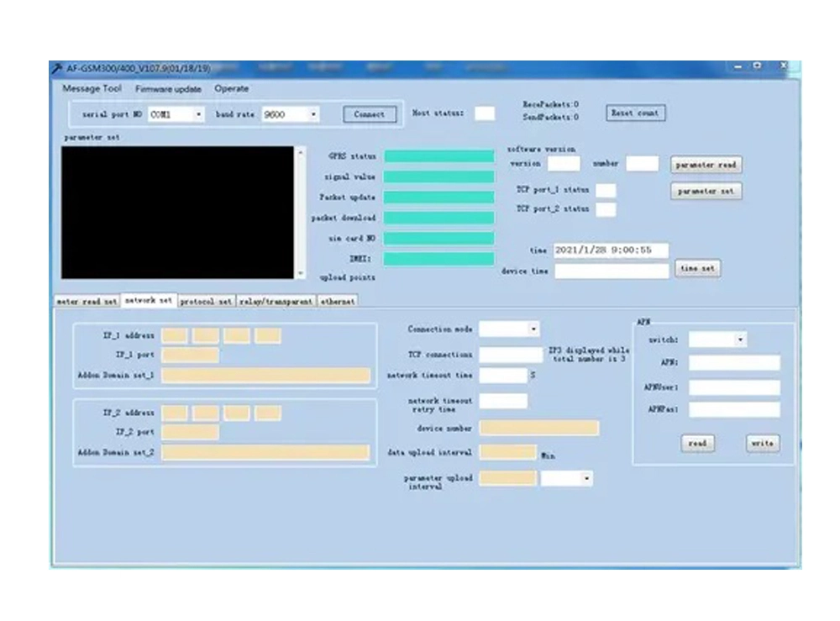Select the ethernet tab
Screen dimensions: 840x621
tap(337, 301)
